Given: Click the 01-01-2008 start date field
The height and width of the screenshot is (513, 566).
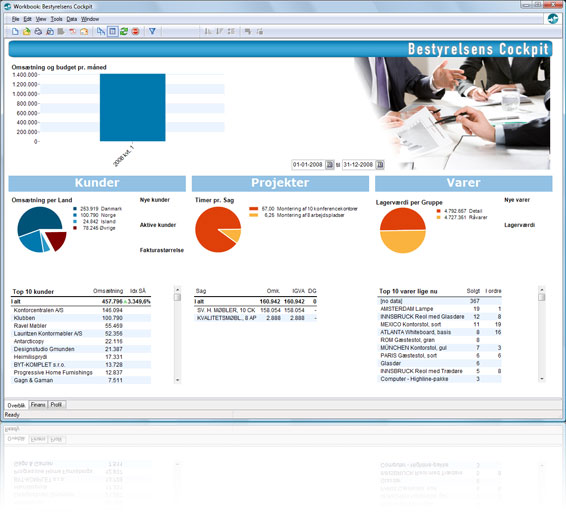Looking at the screenshot, I should (x=308, y=165).
